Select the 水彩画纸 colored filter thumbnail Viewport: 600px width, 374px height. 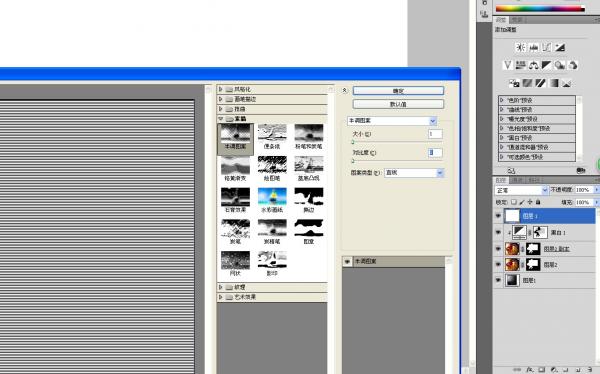[272, 200]
